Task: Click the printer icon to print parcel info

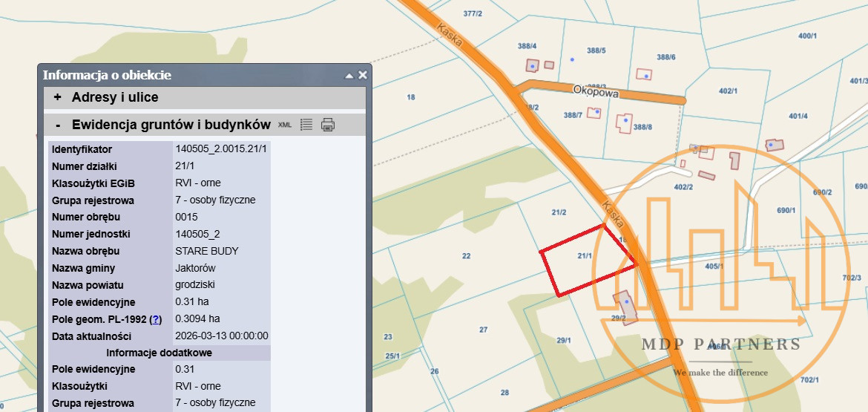Action: point(328,125)
